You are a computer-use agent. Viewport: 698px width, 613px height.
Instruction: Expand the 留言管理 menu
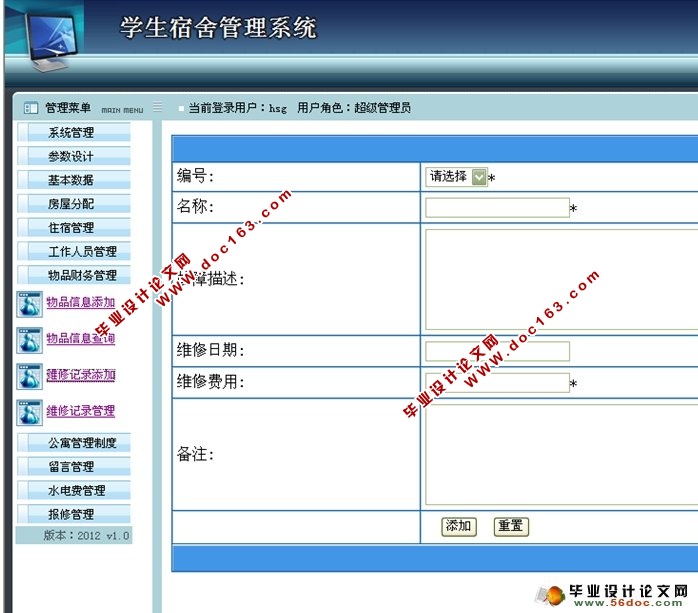[x=74, y=467]
